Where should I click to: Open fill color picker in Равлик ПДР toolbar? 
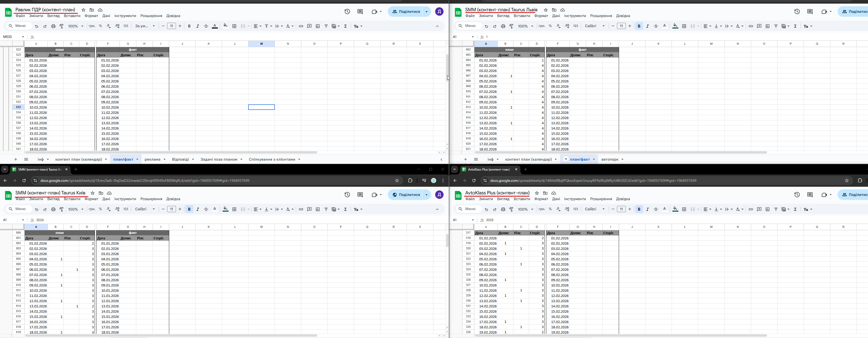point(225,26)
